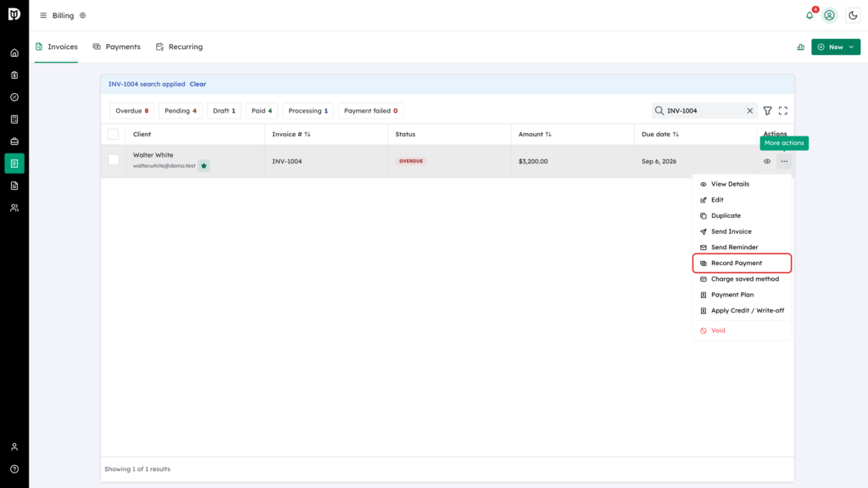Open the account avatar menu
Viewport: 868px width, 488px height.
[x=829, y=15]
